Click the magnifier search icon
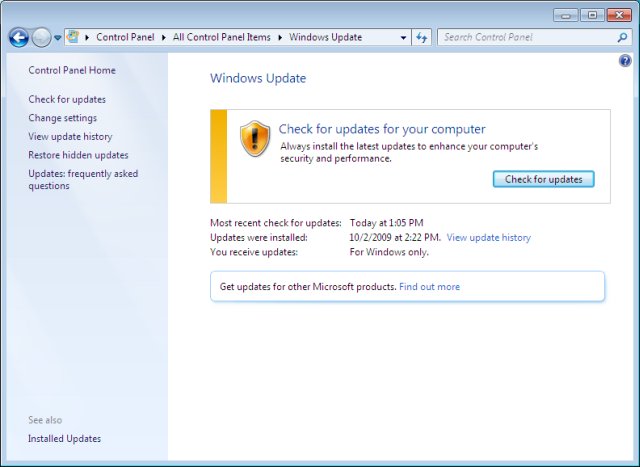 pyautogui.click(x=622, y=37)
